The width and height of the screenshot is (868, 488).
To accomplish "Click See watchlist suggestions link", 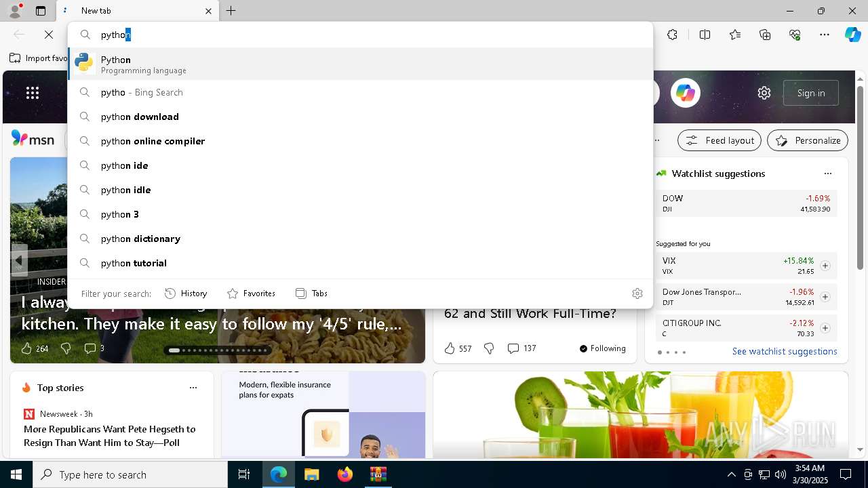I will coord(785,351).
